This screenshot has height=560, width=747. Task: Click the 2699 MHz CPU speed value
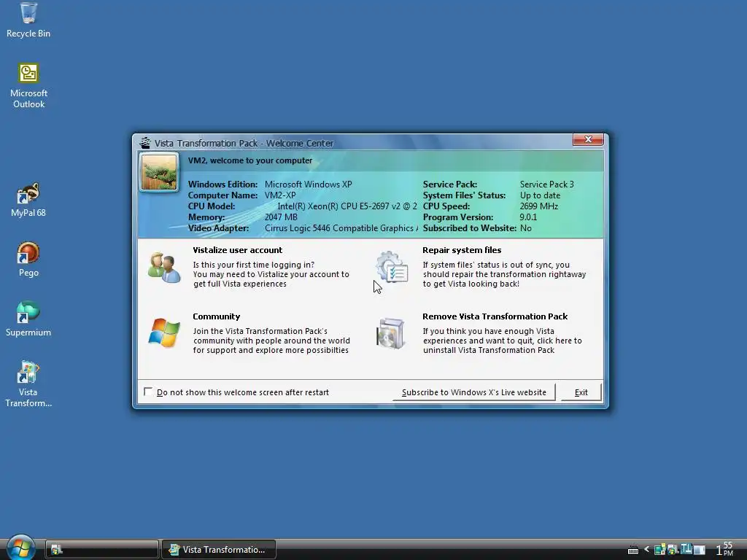[x=539, y=206]
